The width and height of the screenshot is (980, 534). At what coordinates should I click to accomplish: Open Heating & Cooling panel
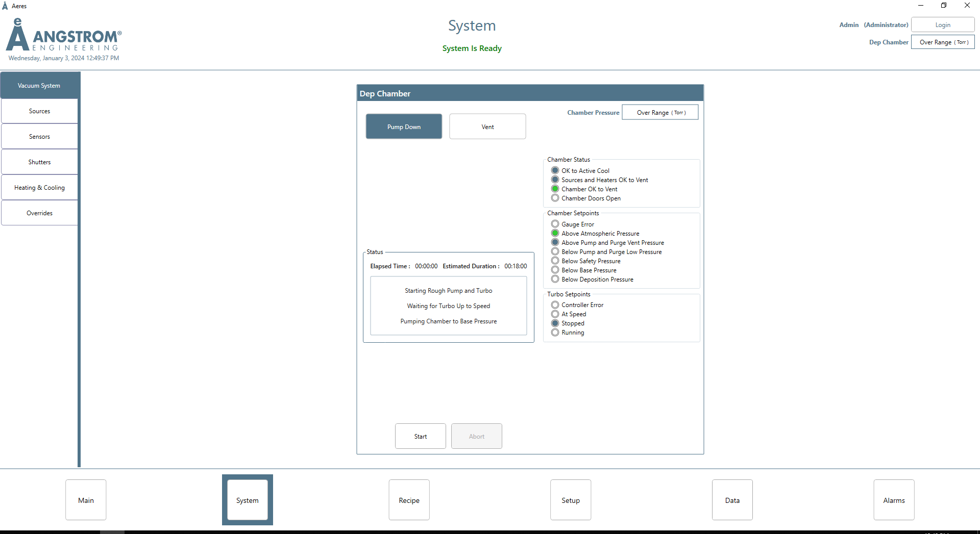39,188
